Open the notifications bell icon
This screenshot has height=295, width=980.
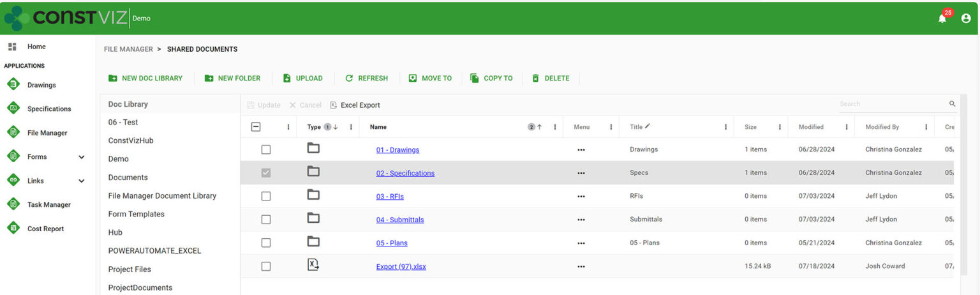[x=942, y=19]
